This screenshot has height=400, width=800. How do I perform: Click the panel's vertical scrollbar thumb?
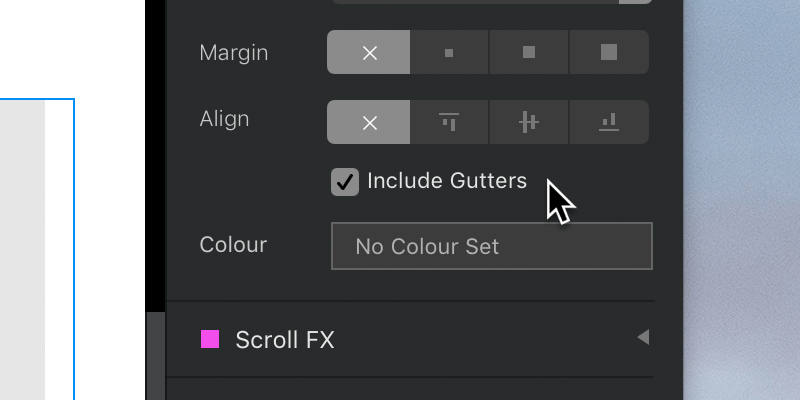point(156,356)
